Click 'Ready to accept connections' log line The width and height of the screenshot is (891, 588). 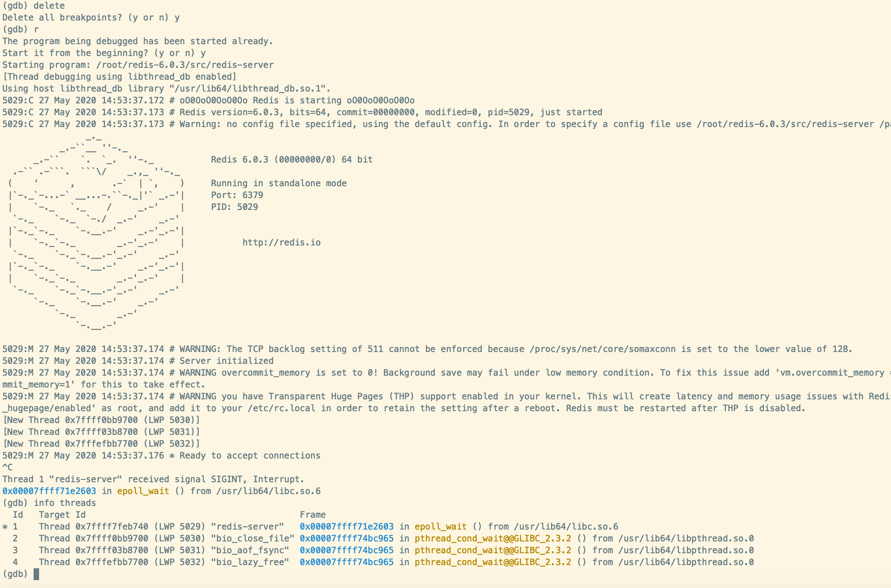coord(161,456)
